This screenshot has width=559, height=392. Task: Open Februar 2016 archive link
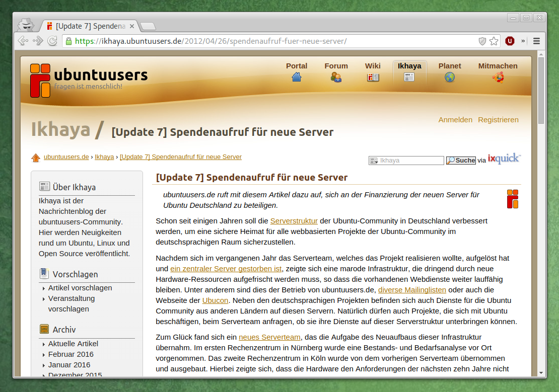click(x=71, y=354)
